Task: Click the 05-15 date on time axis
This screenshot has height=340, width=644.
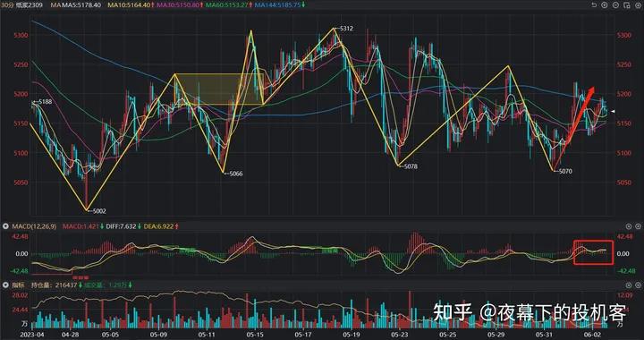Action: pos(255,336)
